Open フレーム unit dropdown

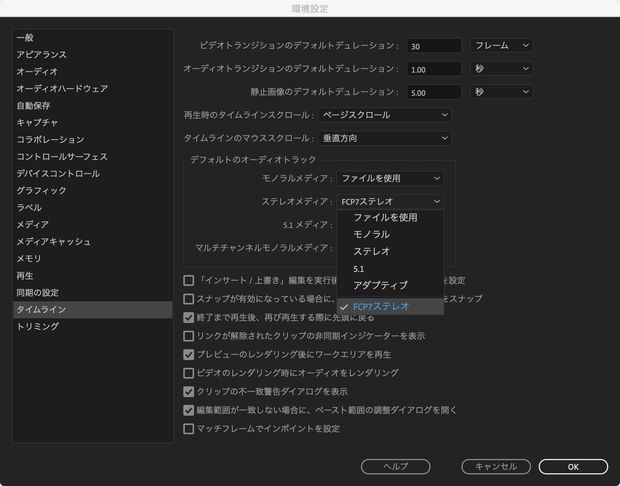(501, 46)
